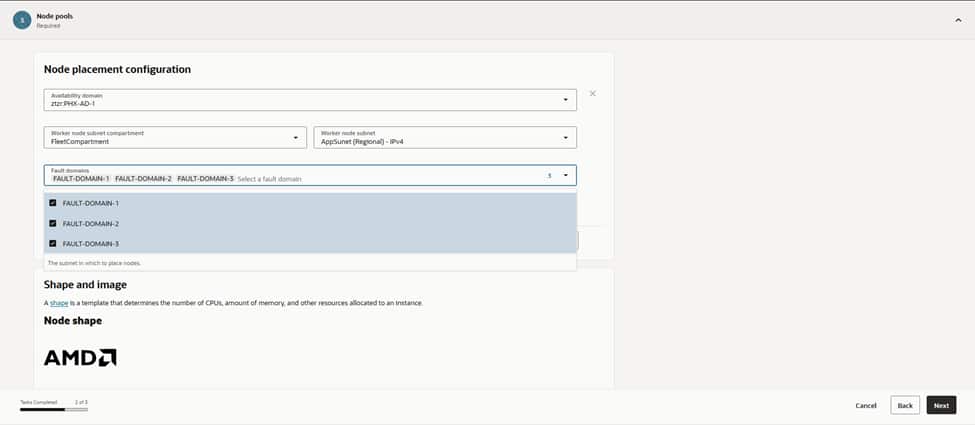The height and width of the screenshot is (425, 975).
Task: Proceed with the Next button
Action: 941,405
